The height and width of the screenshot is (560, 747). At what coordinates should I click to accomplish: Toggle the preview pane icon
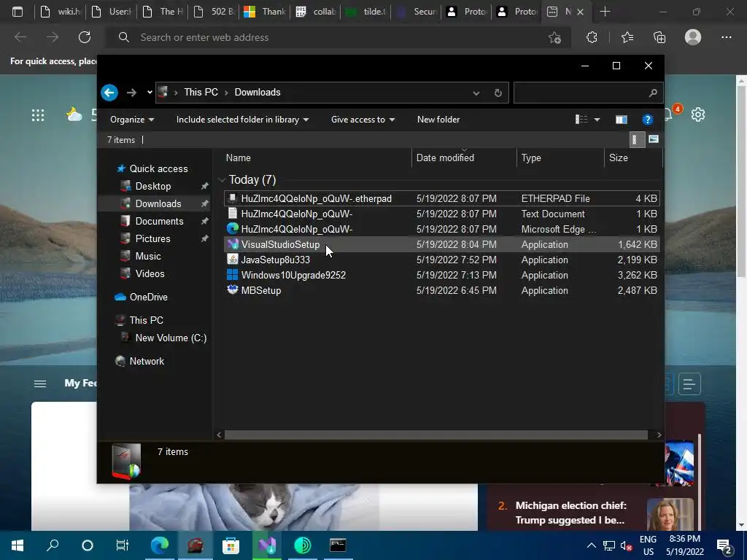622,120
